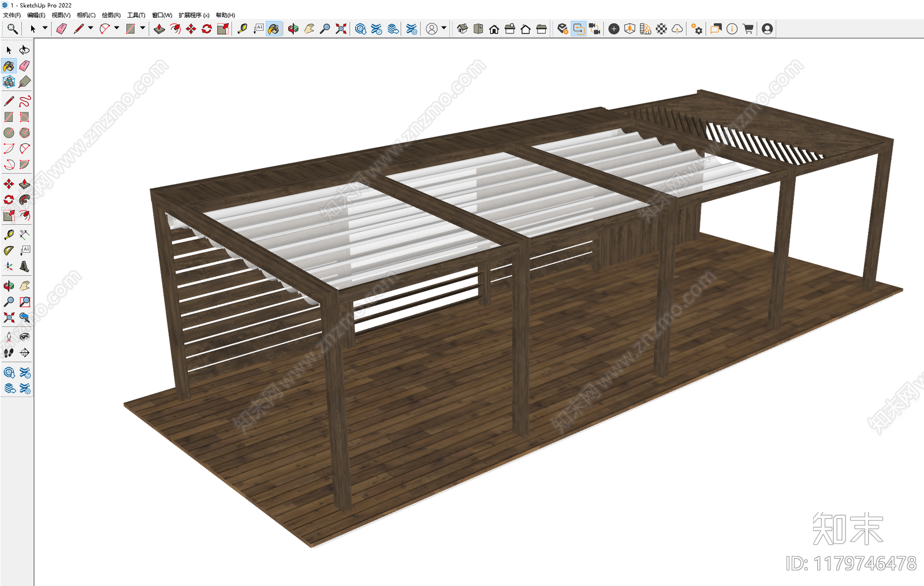Open the gears settings icon
The height and width of the screenshot is (586, 924).
[x=697, y=29]
